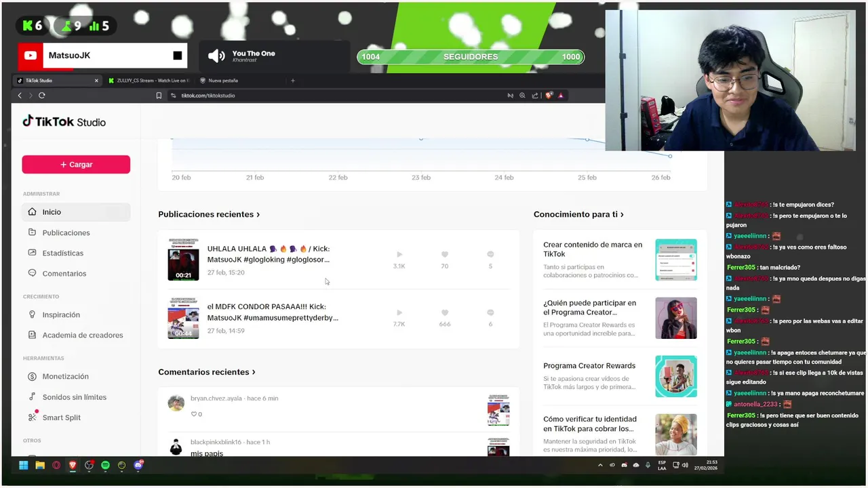Open Academia de creadores
Image resolution: width=868 pixels, height=488 pixels.
(76, 335)
